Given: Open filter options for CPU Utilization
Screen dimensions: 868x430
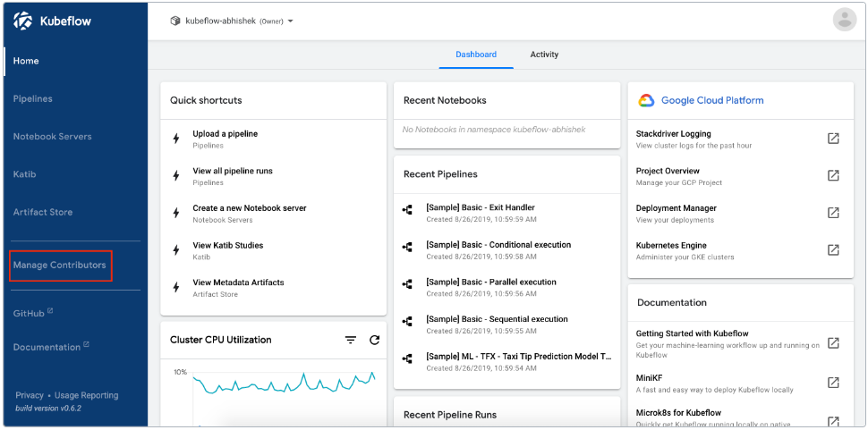Looking at the screenshot, I should pos(351,340).
